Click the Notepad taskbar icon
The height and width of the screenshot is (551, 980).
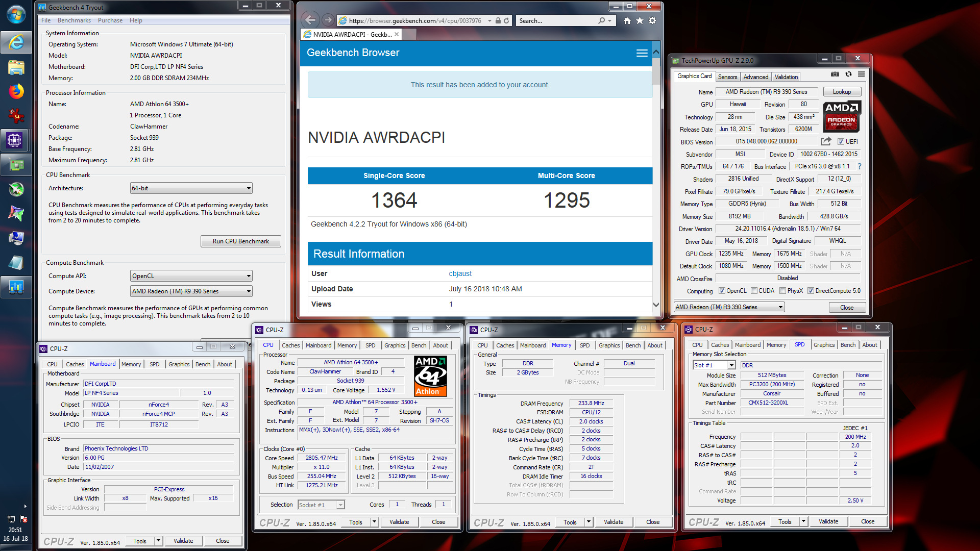pos(16,263)
